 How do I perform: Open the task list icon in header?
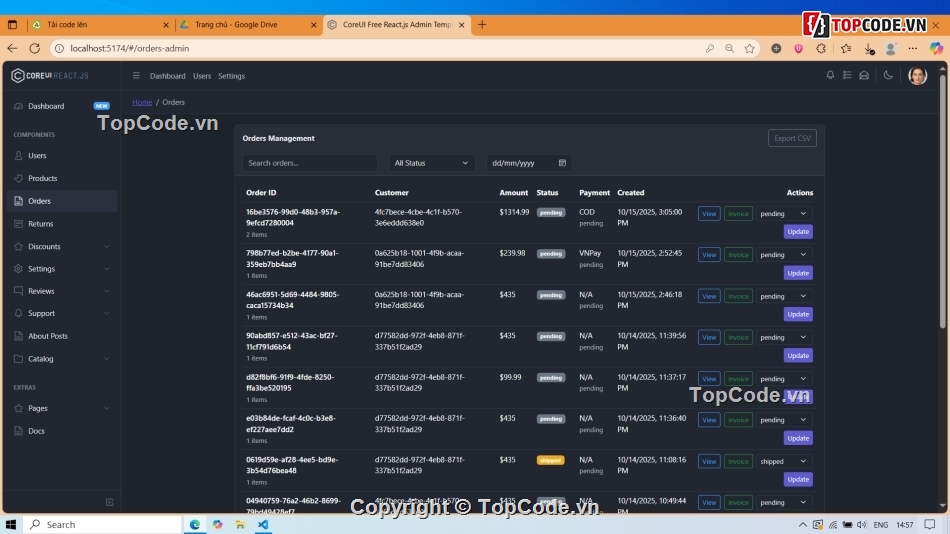pos(847,75)
